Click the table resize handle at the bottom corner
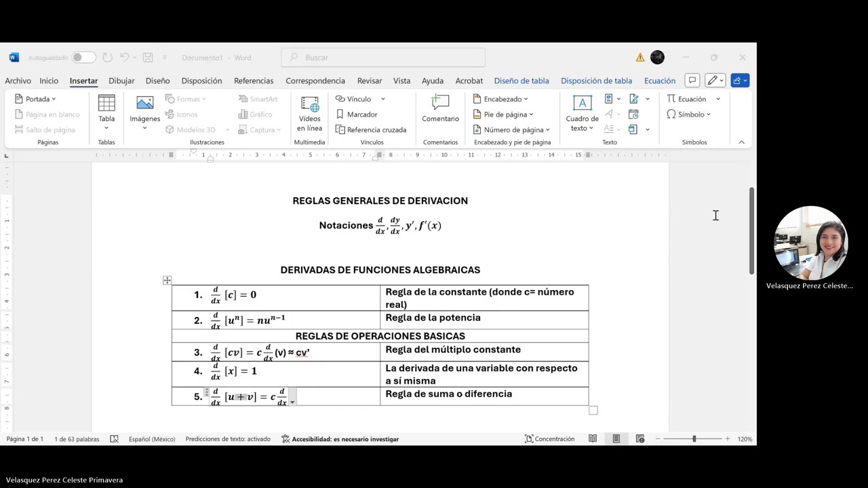The image size is (868, 488). (x=593, y=410)
